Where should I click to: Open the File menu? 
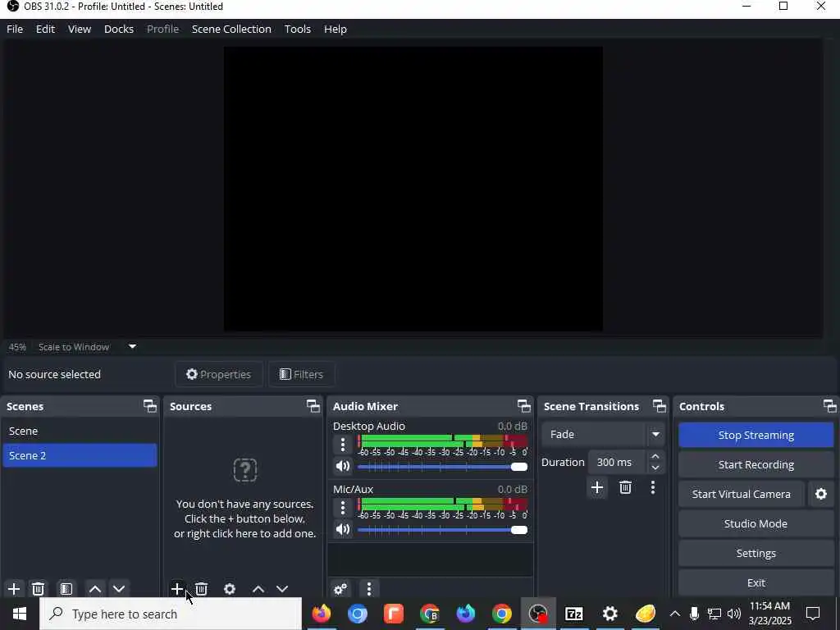point(15,29)
